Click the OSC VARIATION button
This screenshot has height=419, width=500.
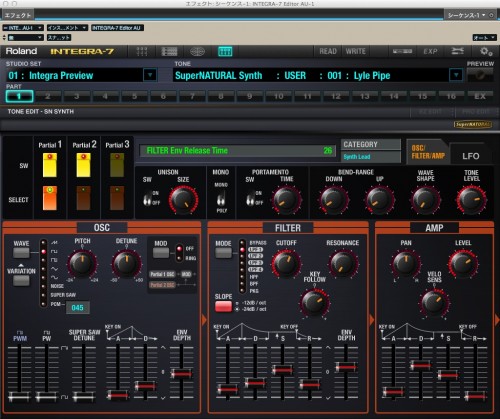21,281
